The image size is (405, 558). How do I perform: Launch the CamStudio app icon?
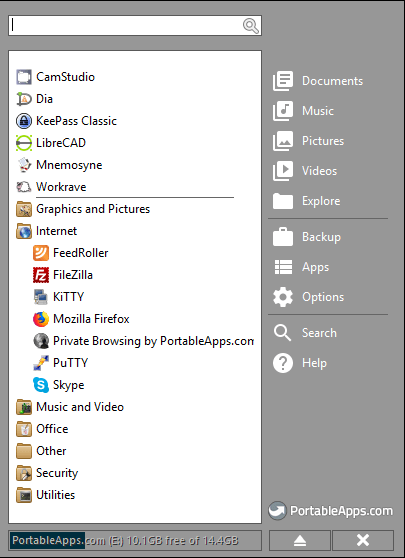(24, 77)
